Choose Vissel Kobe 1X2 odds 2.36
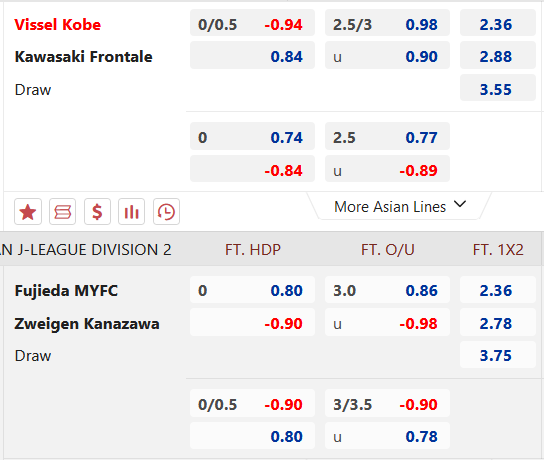The image size is (544, 460). tap(498, 24)
